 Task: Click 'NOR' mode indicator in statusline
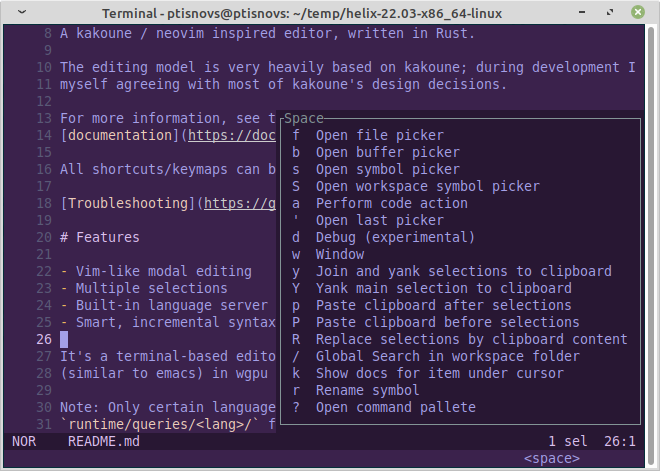pos(24,442)
